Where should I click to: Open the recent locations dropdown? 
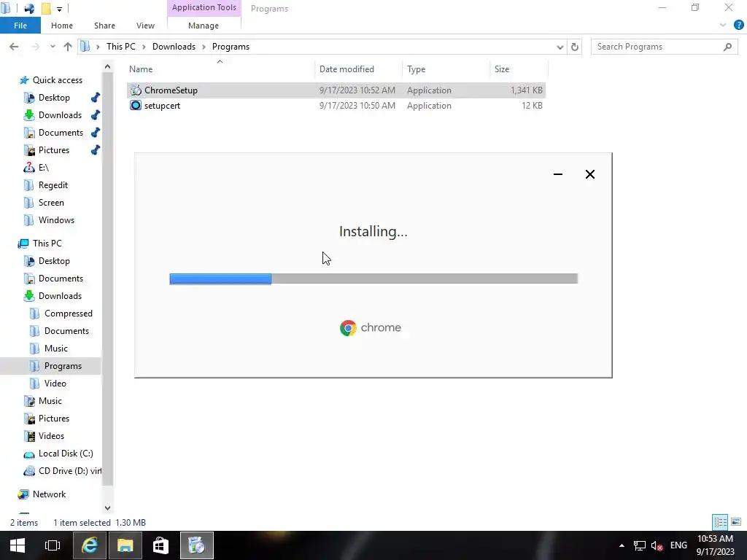click(53, 47)
